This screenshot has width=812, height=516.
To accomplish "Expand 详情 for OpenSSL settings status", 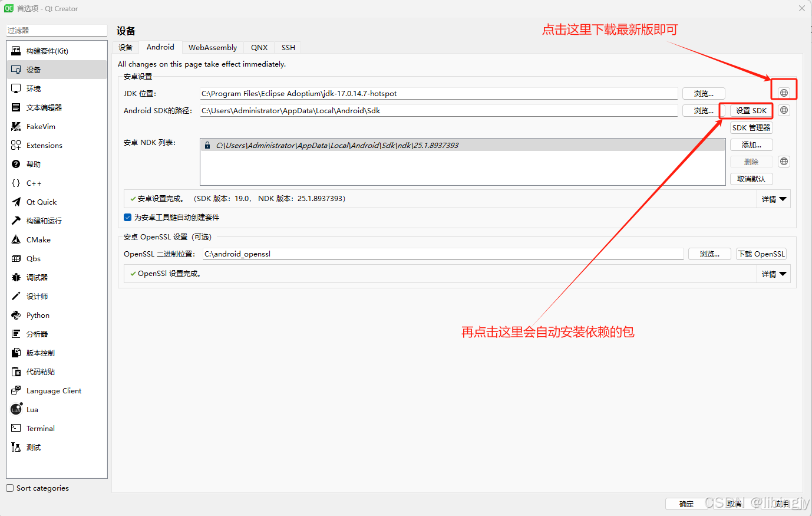I will click(x=774, y=274).
